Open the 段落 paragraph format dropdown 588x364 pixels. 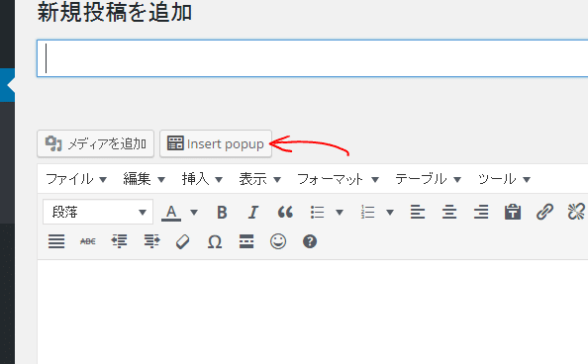point(98,212)
